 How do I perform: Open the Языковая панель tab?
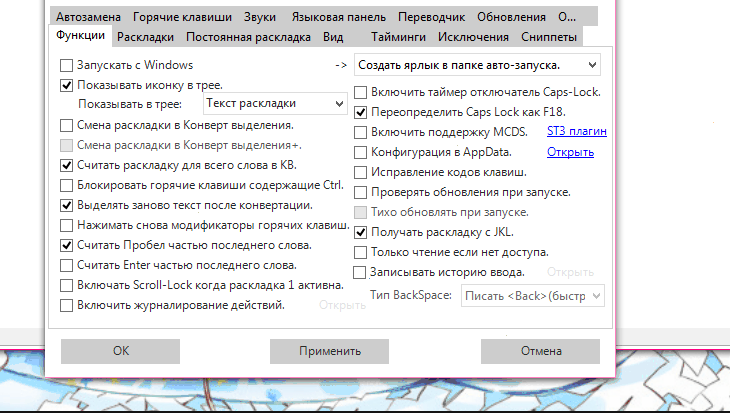(x=338, y=17)
